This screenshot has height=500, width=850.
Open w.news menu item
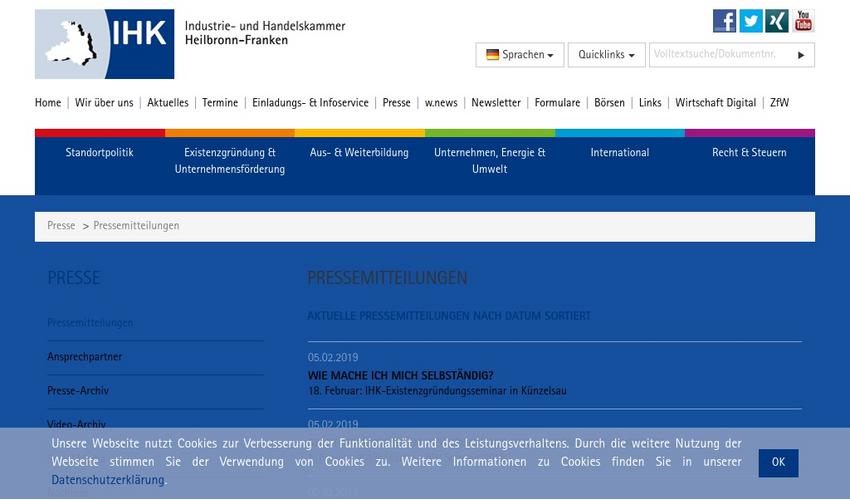coord(441,102)
